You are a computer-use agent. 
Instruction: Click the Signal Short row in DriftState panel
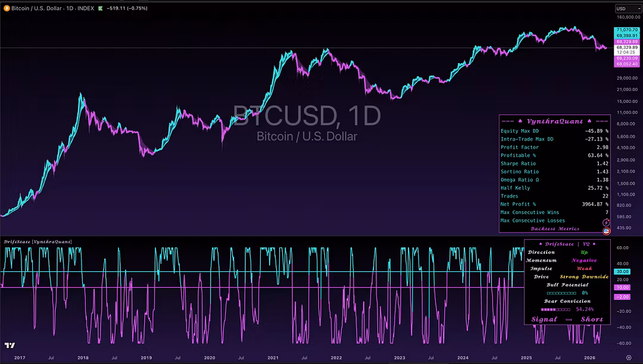click(x=567, y=319)
